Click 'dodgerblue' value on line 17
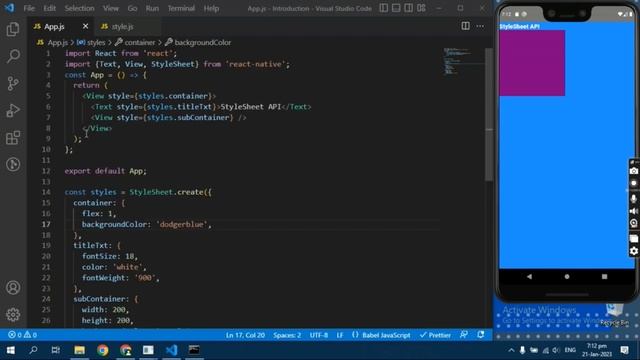Viewport: 640px width, 360px height. (x=182, y=224)
